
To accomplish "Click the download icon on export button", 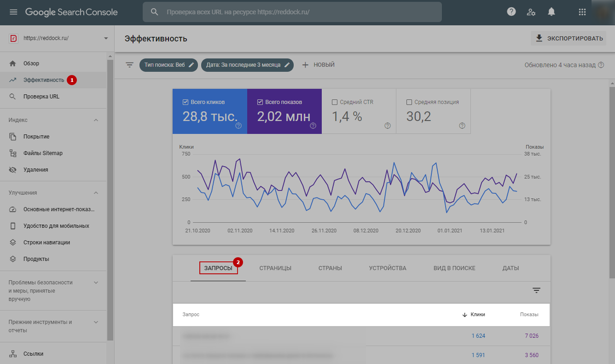I will pos(539,38).
